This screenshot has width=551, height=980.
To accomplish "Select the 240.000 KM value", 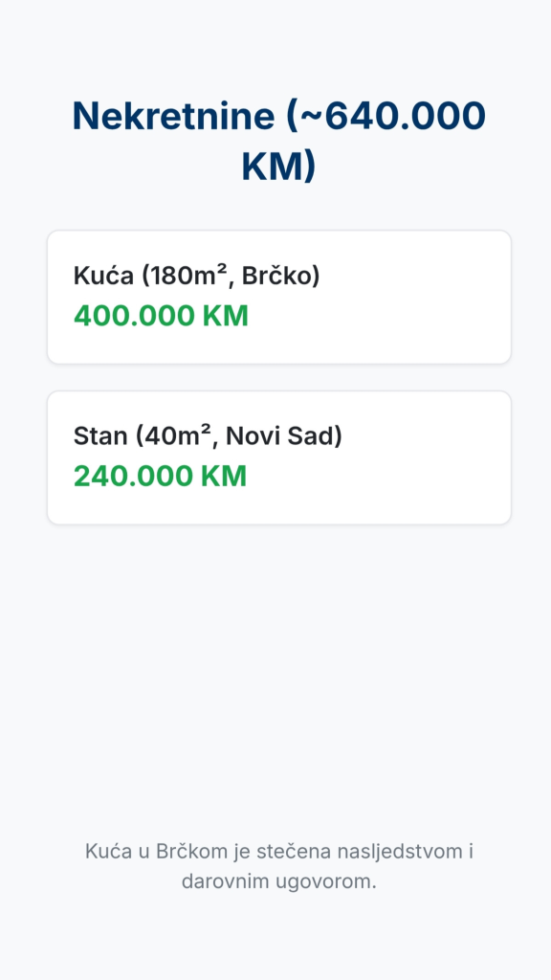I will point(161,477).
